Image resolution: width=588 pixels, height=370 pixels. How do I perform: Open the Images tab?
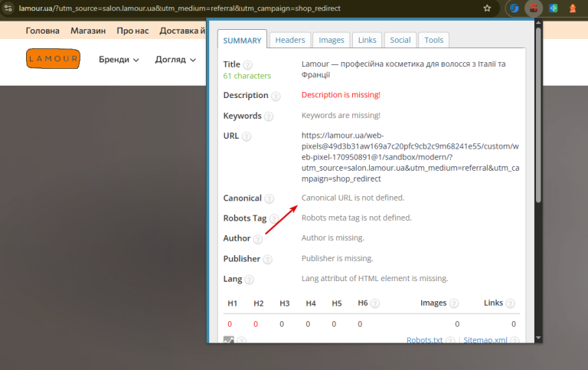[331, 40]
